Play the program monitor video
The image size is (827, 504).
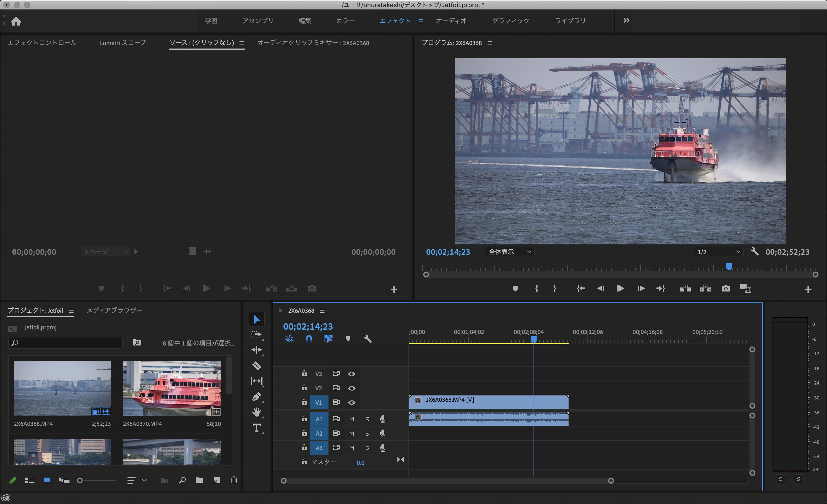coord(620,289)
